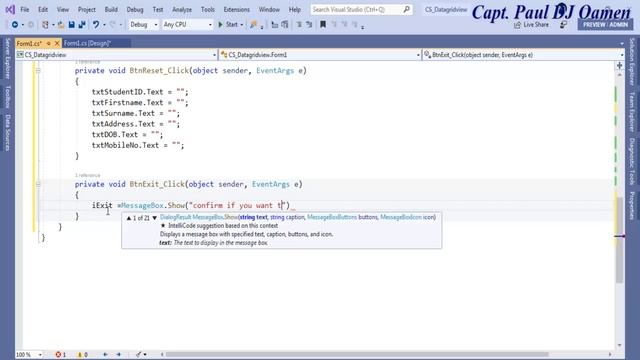Show next overload in the signature tooltip
Image resolution: width=640 pixels, height=360 pixels.
click(x=155, y=218)
